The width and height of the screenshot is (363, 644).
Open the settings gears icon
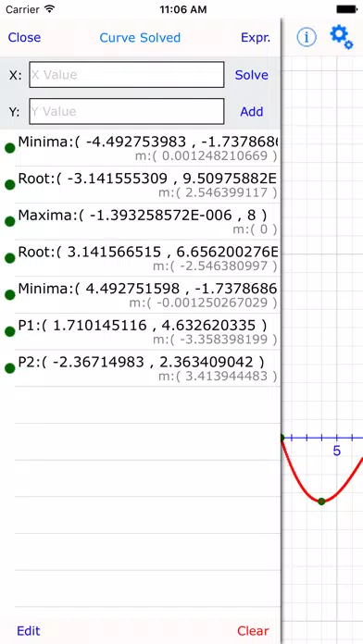(341, 37)
